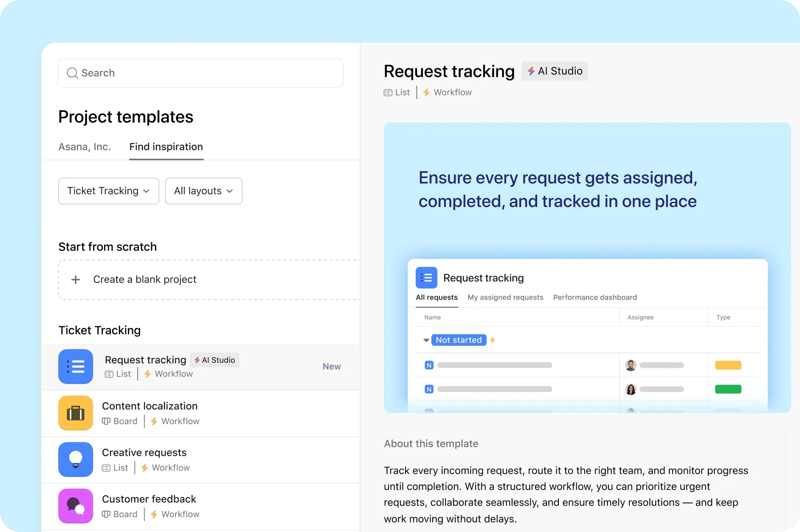Click the yellow Content localization briefcase icon

point(76,413)
